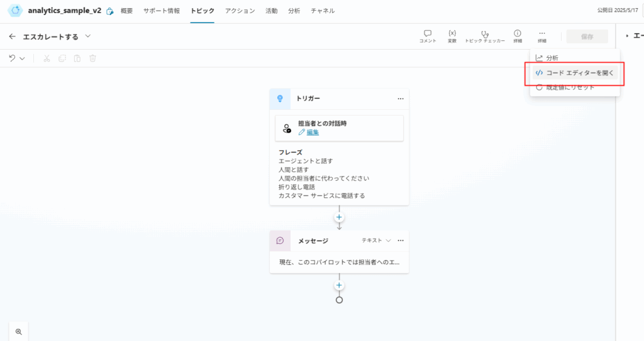Switch to the 活動 tab
The width and height of the screenshot is (644, 341).
click(x=272, y=11)
